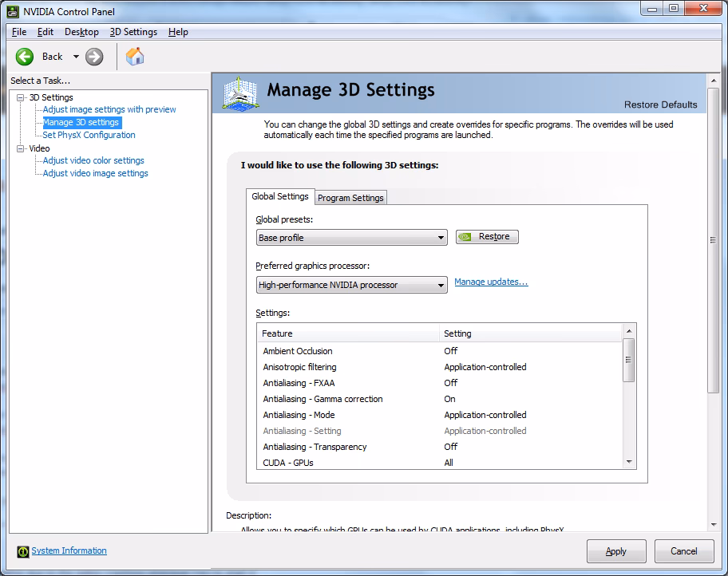
Task: Select the Anisotropic filtering row
Action: [439, 367]
